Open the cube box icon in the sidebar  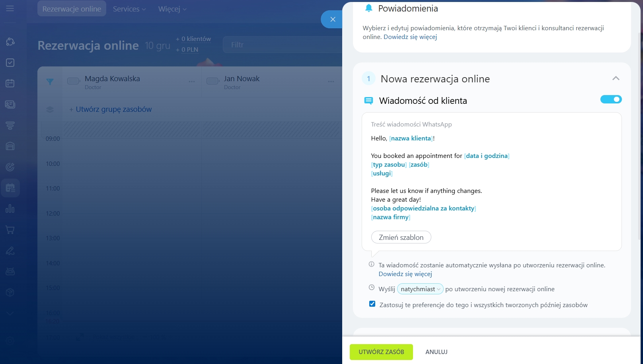tap(10, 292)
